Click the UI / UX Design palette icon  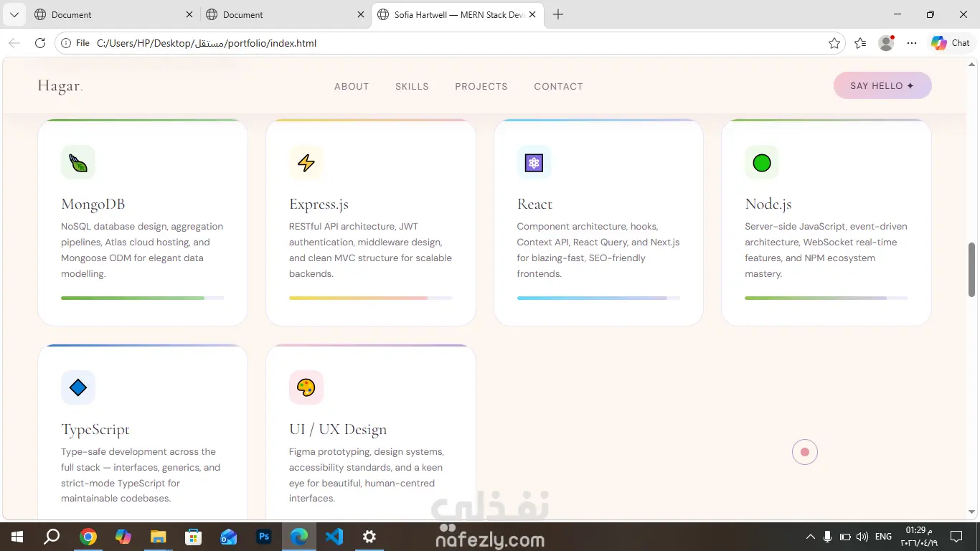point(306,388)
